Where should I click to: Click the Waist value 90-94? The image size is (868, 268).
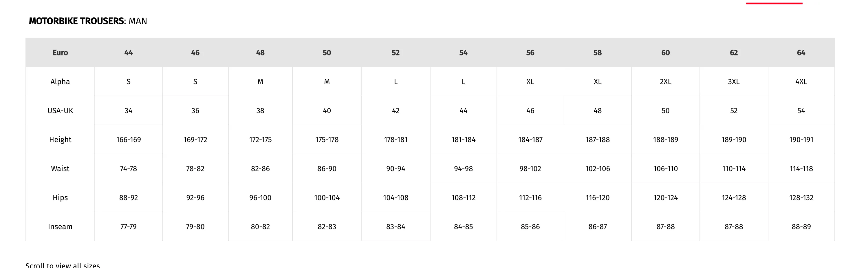pos(395,169)
